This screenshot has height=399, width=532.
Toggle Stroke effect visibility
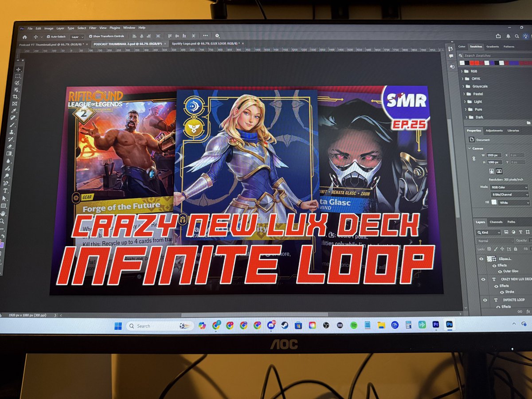pos(502,292)
